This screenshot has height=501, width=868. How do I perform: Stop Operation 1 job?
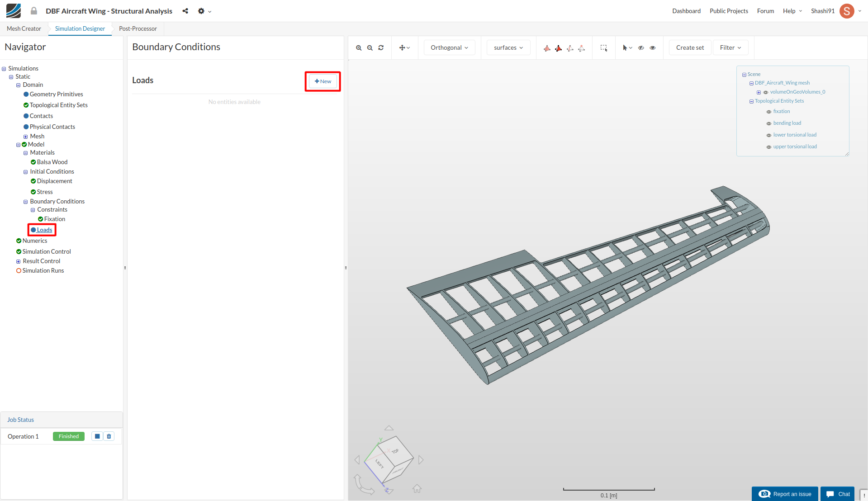(97, 436)
